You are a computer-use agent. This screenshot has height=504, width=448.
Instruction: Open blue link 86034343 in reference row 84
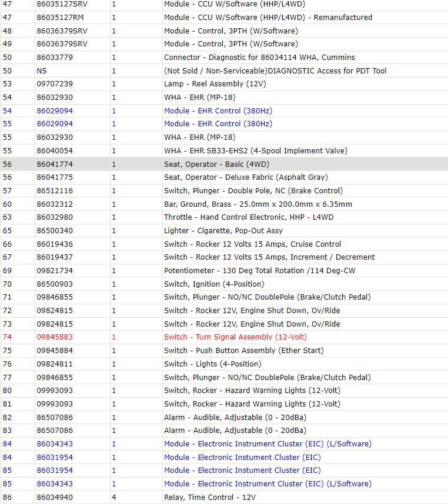pos(55,444)
